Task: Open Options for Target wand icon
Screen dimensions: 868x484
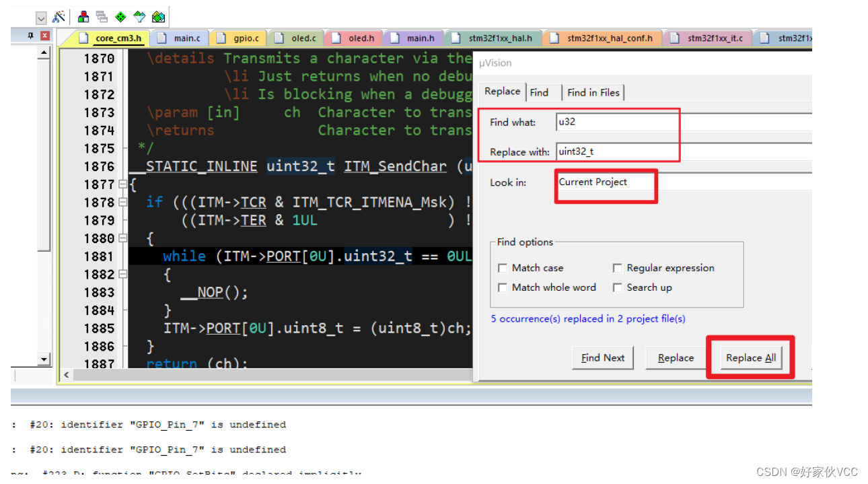Action: pyautogui.click(x=59, y=16)
